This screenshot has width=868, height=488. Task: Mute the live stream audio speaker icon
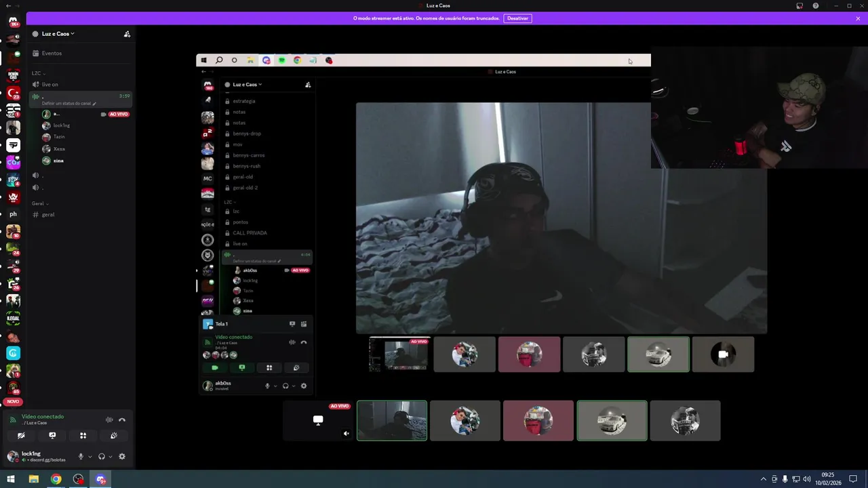tap(347, 434)
